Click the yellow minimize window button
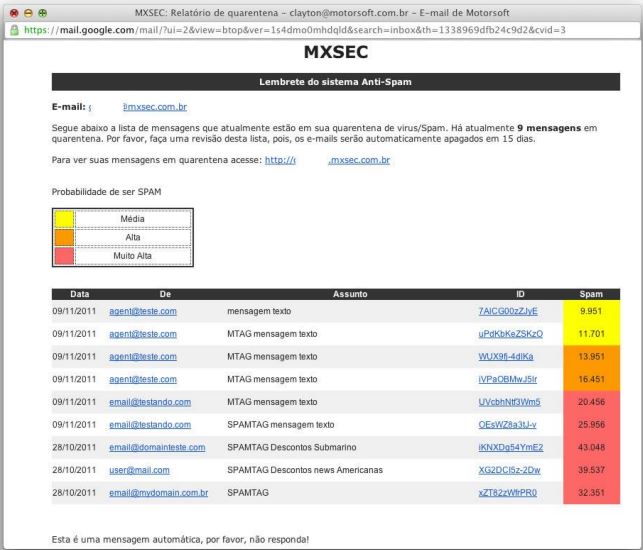Screen dimensions: 643x550 [27, 11]
